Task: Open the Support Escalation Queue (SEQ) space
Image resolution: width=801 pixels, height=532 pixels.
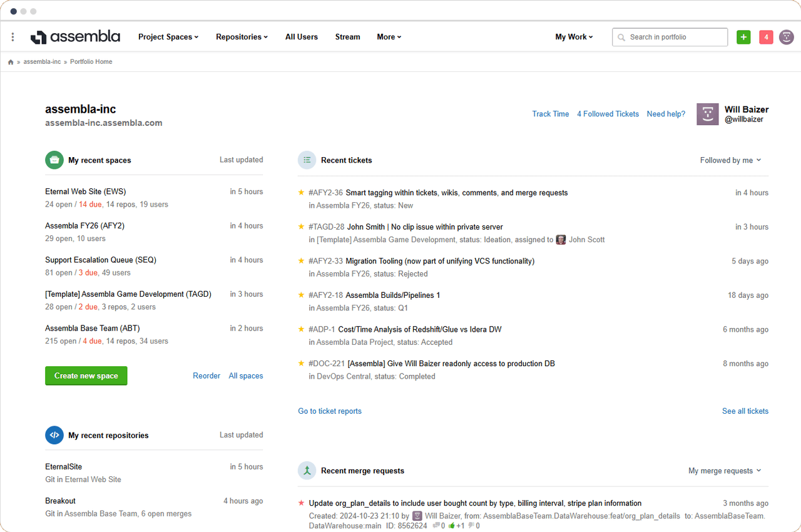Action: pos(101,260)
